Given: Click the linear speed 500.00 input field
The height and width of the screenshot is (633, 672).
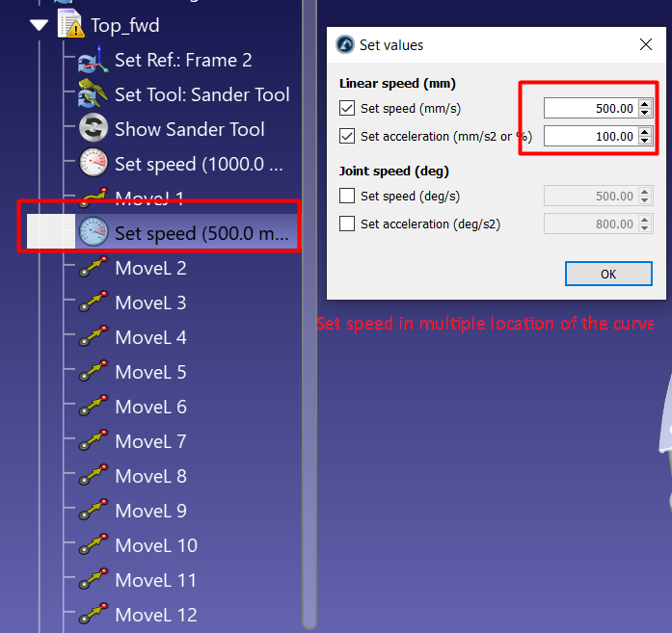Looking at the screenshot, I should click(590, 109).
